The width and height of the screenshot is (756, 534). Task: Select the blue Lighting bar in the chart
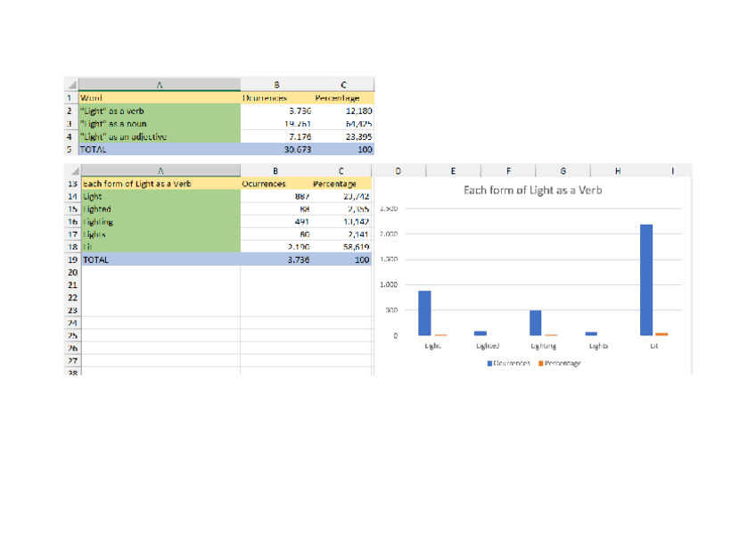(536, 323)
